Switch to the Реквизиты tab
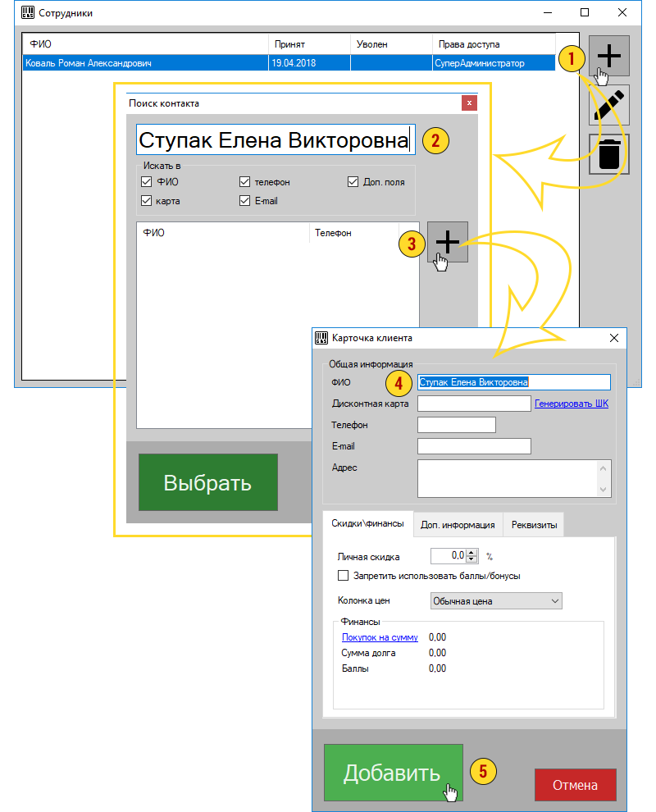The height and width of the screenshot is (812, 656). pos(535,525)
